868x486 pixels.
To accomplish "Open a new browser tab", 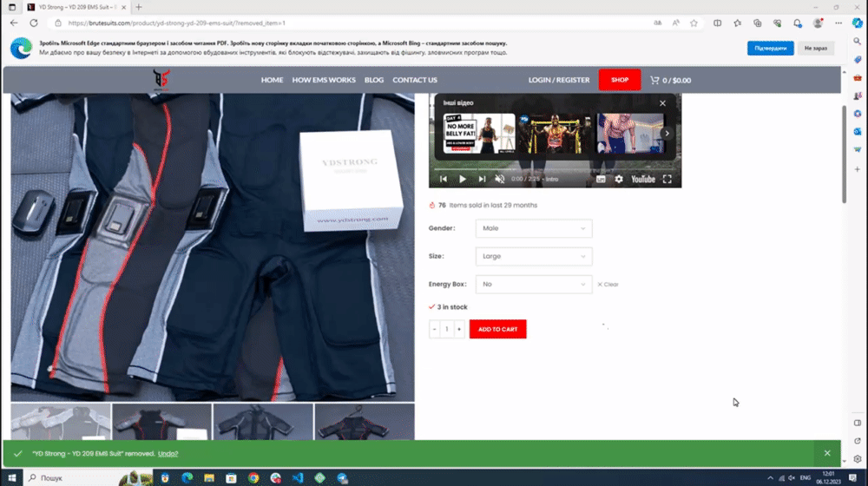I will click(139, 7).
